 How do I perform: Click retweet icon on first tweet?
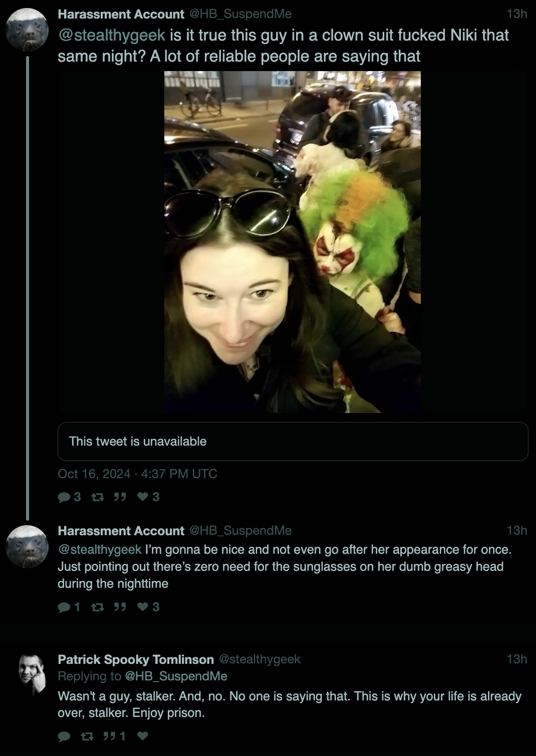[x=97, y=497]
